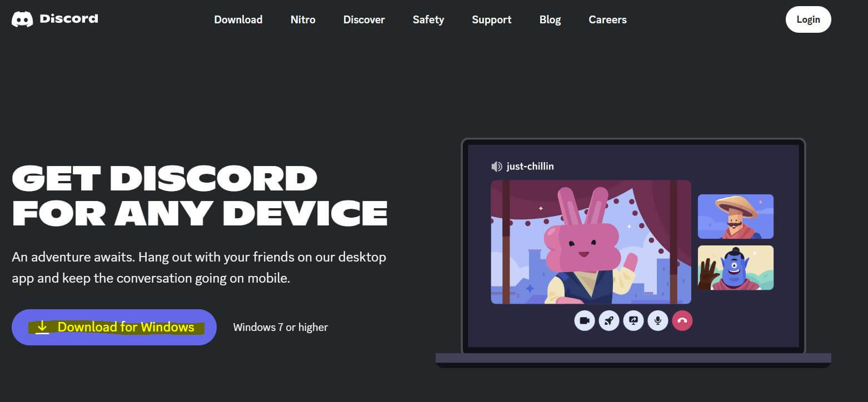Open the Discover section
This screenshot has height=402, width=868.
coord(363,19)
